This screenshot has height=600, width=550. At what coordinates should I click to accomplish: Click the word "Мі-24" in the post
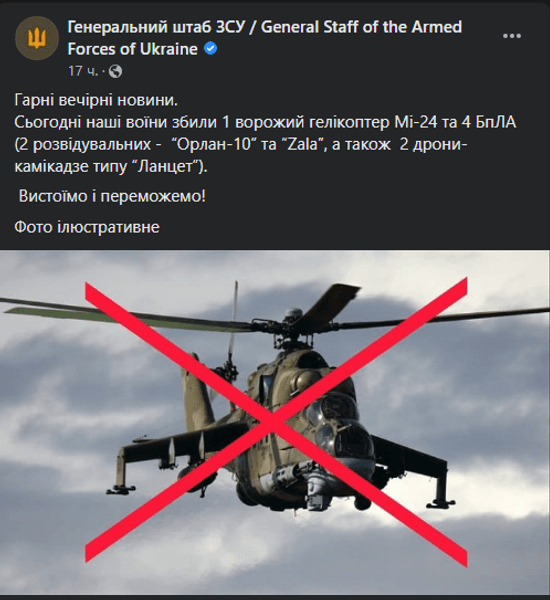415,122
